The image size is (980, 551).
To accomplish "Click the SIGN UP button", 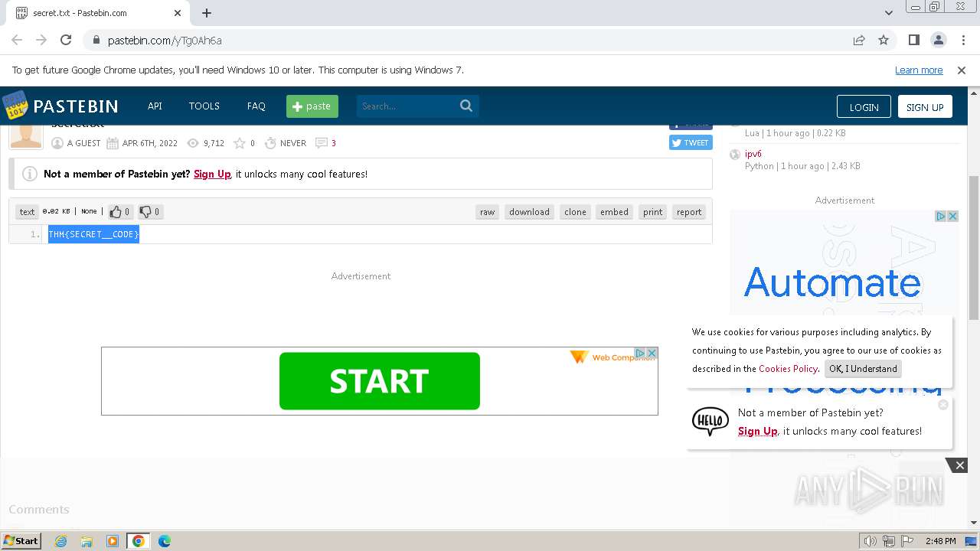I will click(x=925, y=107).
